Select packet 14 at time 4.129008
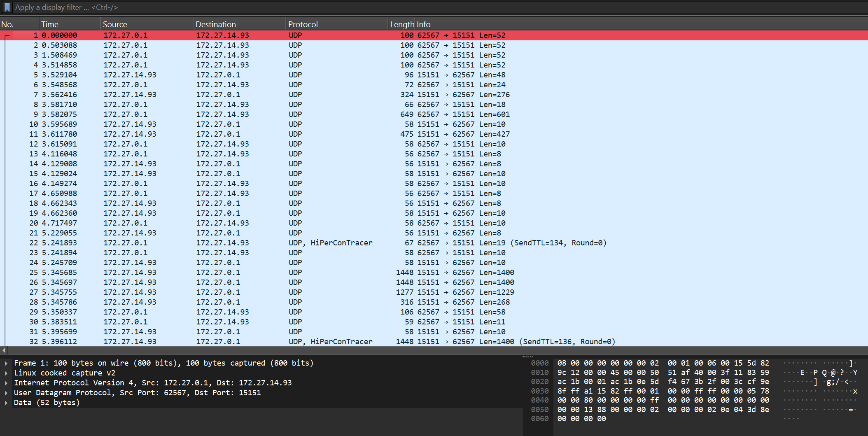The width and height of the screenshot is (868, 436). coord(434,164)
